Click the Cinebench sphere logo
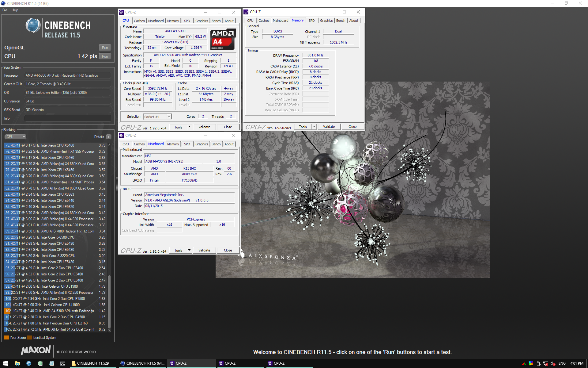 coord(33,25)
